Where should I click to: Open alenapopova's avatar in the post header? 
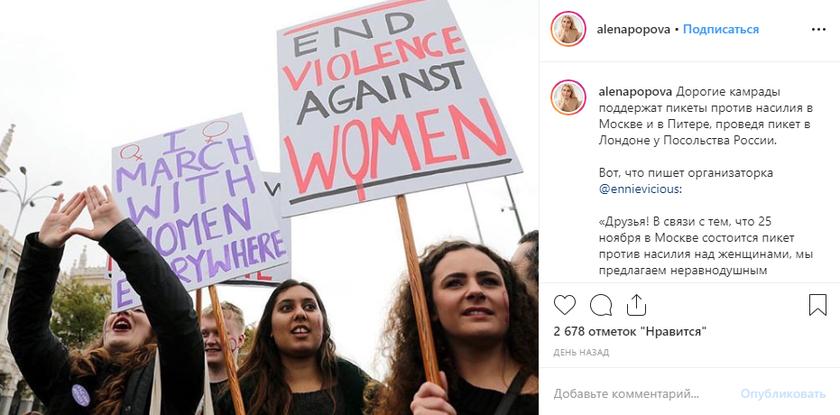pyautogui.click(x=568, y=29)
